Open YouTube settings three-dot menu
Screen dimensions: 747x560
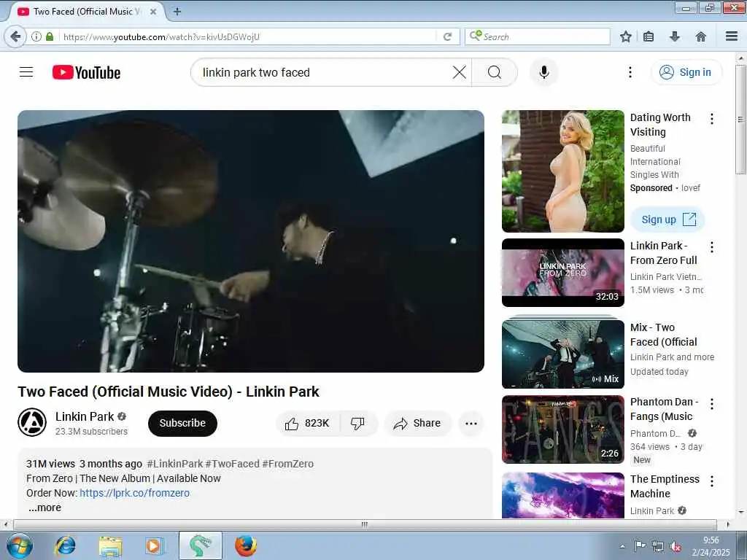(630, 72)
